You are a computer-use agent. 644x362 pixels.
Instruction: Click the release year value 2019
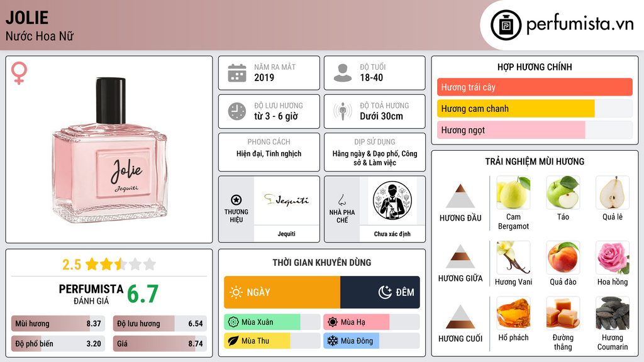264,77
